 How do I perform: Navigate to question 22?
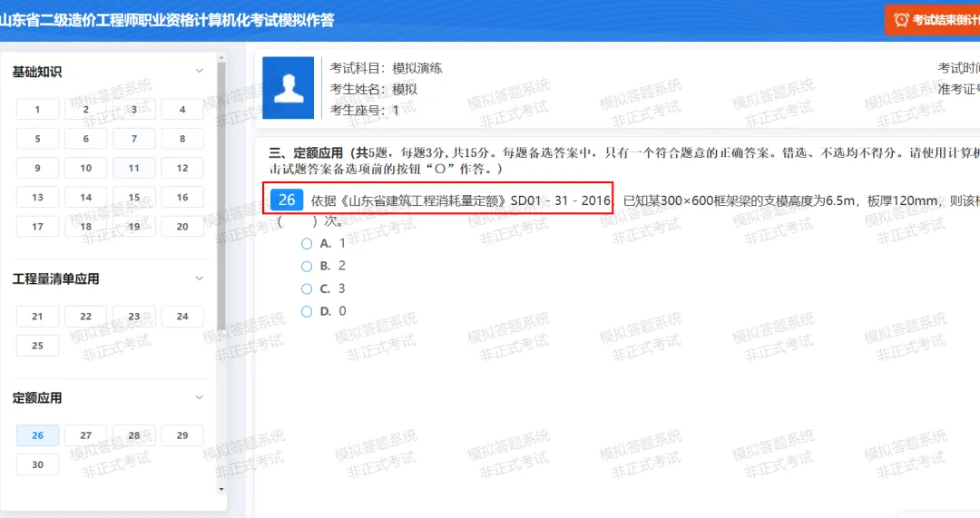(85, 317)
